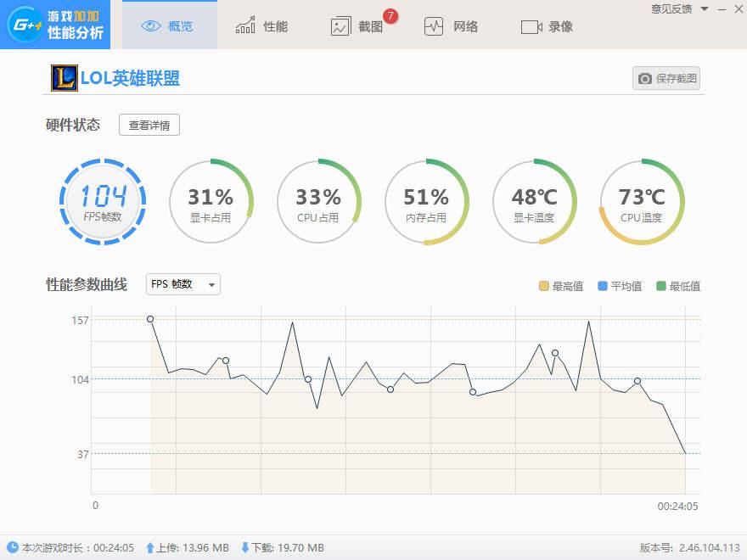Viewport: 747px width, 560px height.
Task: Click the green 最低值 legend swatch
Action: [x=660, y=286]
